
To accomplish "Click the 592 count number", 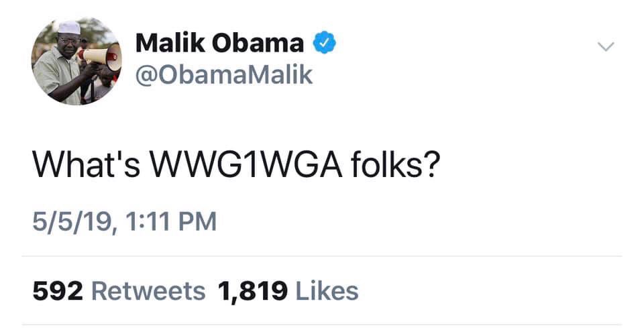I will (x=58, y=291).
